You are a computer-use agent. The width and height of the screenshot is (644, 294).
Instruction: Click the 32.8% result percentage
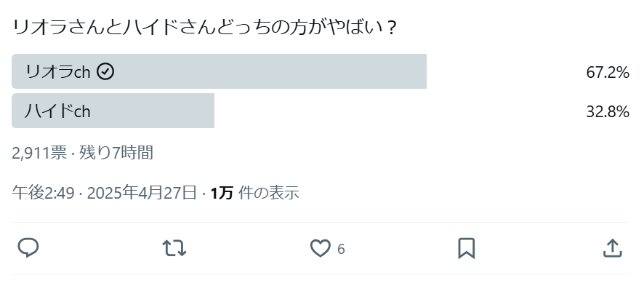607,111
